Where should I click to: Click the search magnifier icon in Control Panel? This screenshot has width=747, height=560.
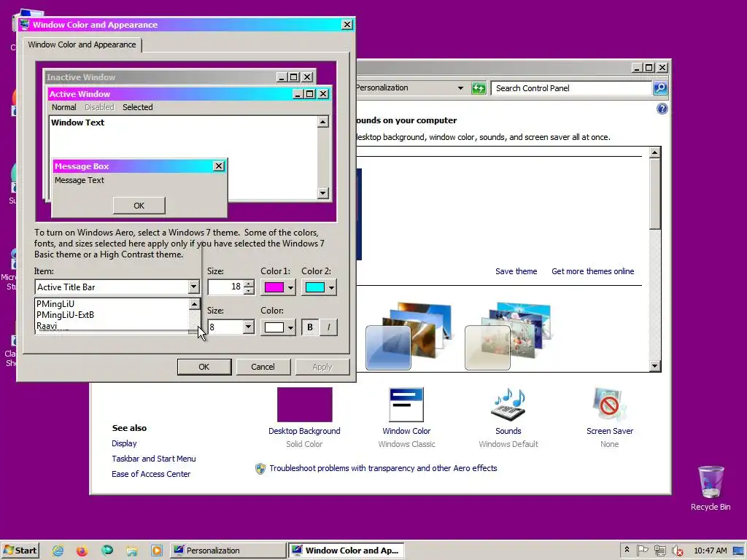point(659,88)
